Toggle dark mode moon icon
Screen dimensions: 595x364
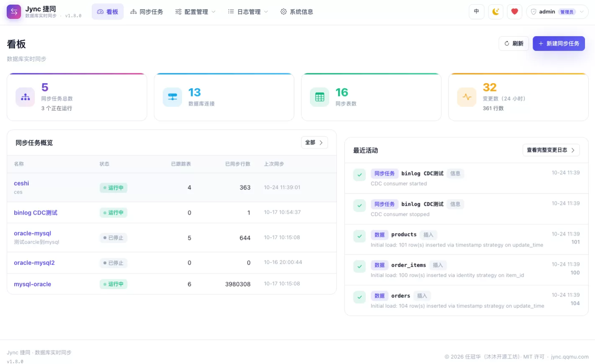496,12
